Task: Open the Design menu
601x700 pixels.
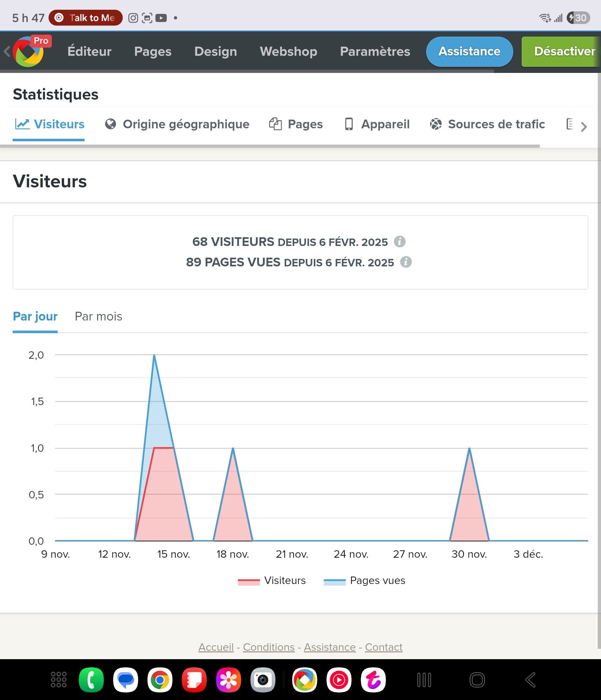Action: 216,51
